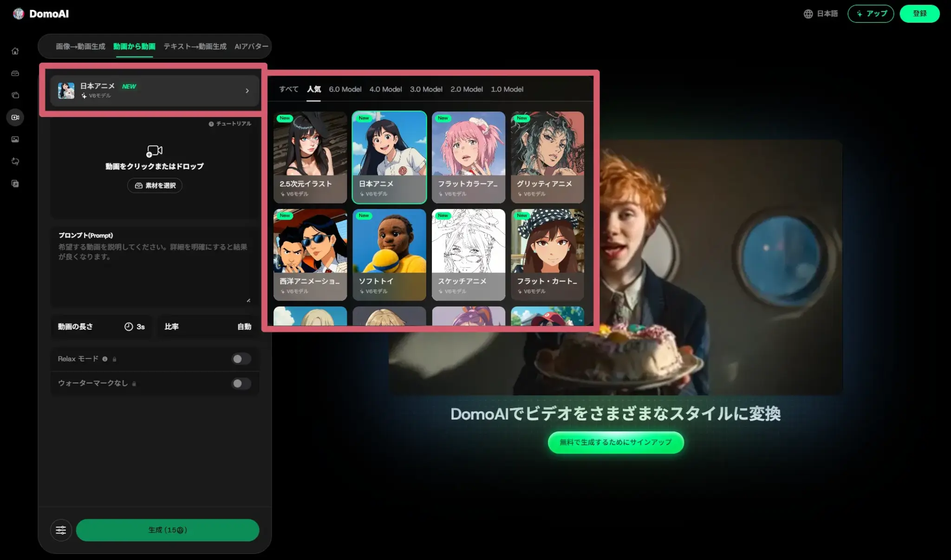This screenshot has width=951, height=560.
Task: Open the image generation icon in the sidebar
Action: [15, 139]
